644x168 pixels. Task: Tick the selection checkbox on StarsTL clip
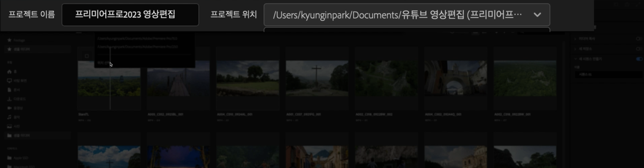point(87,56)
